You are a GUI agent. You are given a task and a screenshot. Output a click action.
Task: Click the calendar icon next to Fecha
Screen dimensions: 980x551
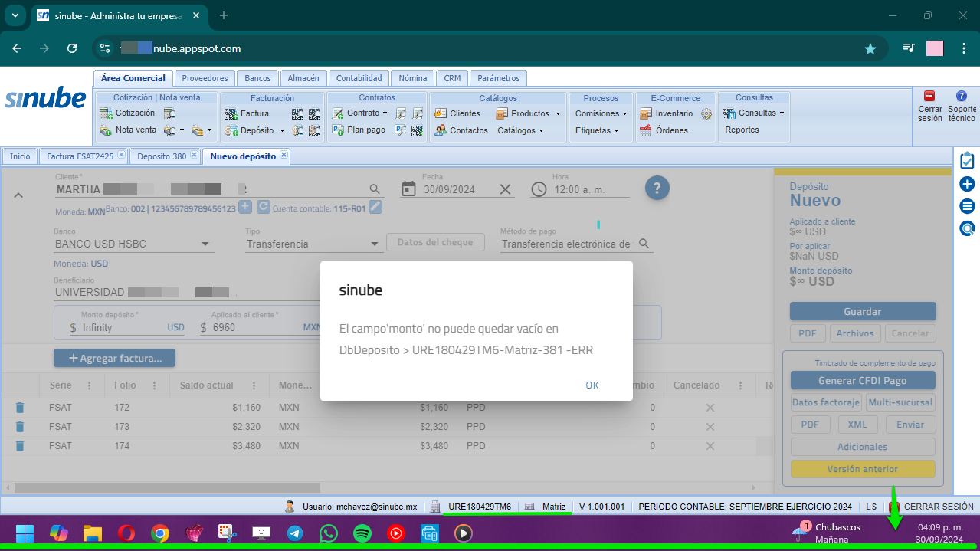[x=409, y=189]
